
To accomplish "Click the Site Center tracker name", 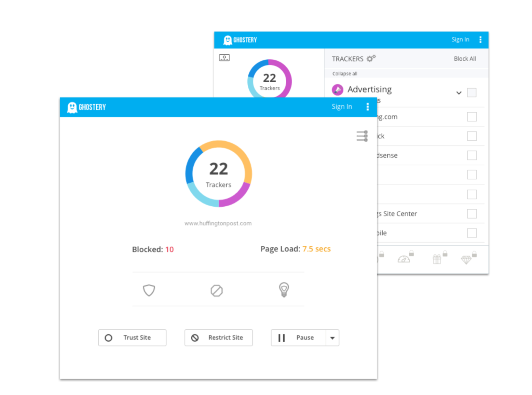I will point(397,214).
